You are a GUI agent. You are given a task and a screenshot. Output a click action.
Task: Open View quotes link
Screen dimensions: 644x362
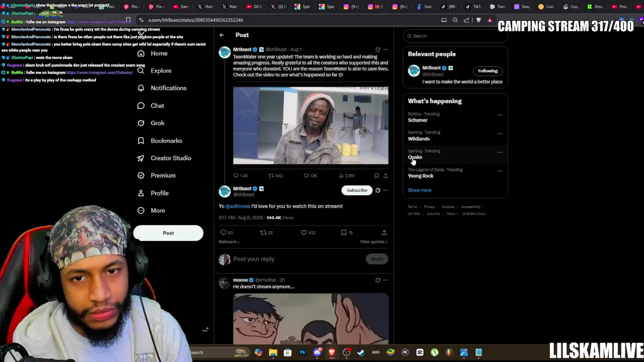(x=374, y=242)
